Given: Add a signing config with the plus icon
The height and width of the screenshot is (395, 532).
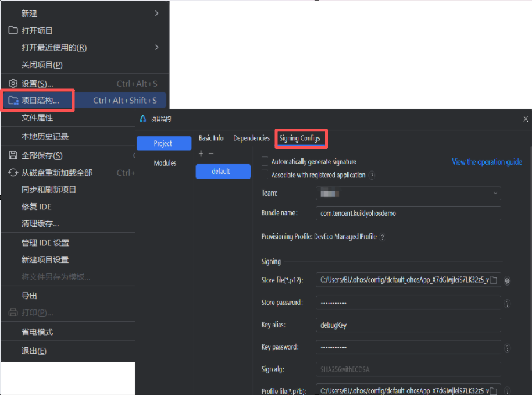Looking at the screenshot, I should click(201, 154).
